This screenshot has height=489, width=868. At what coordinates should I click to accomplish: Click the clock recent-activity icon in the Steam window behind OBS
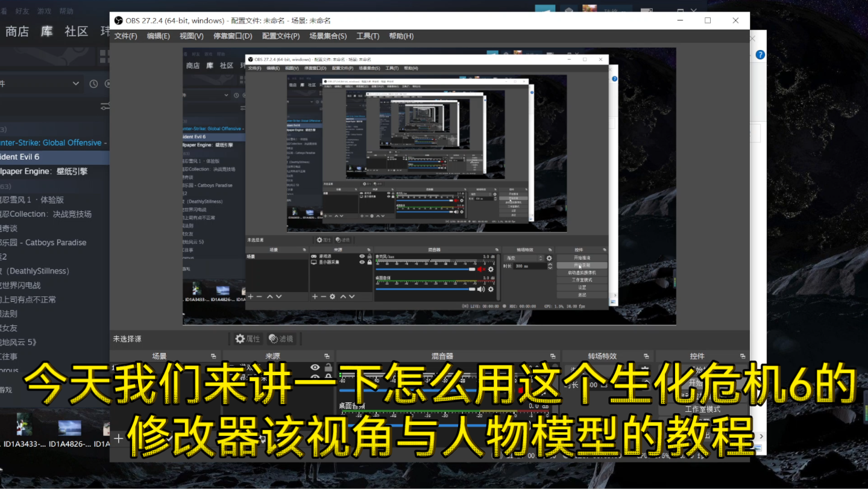click(x=93, y=84)
